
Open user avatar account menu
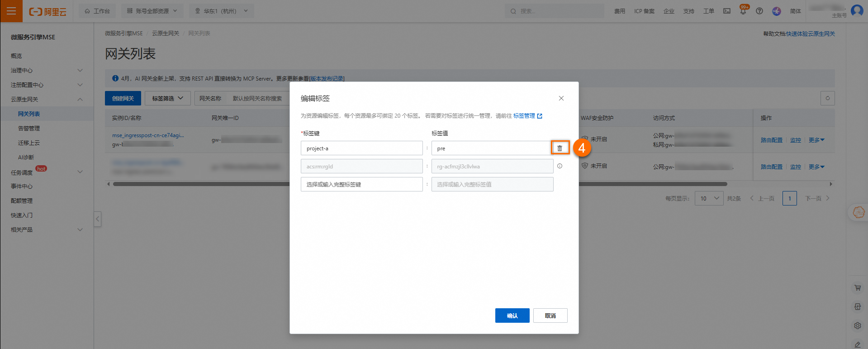(x=857, y=10)
